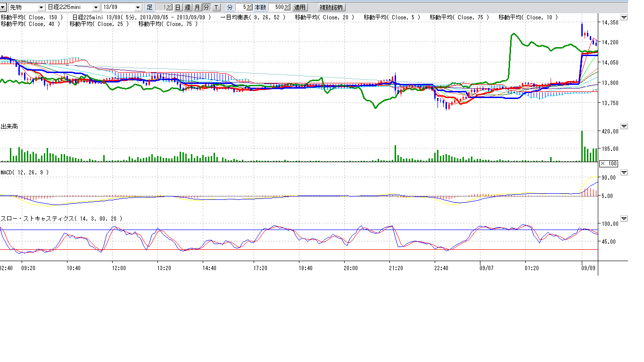Click the ×100 volume scale box
The width and height of the screenshot is (644, 362).
[x=608, y=164]
